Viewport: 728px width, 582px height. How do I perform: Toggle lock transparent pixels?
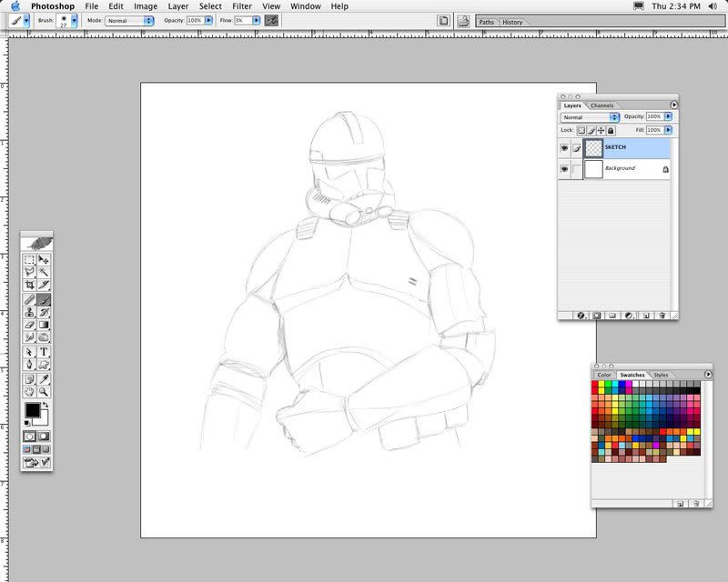tap(581, 130)
